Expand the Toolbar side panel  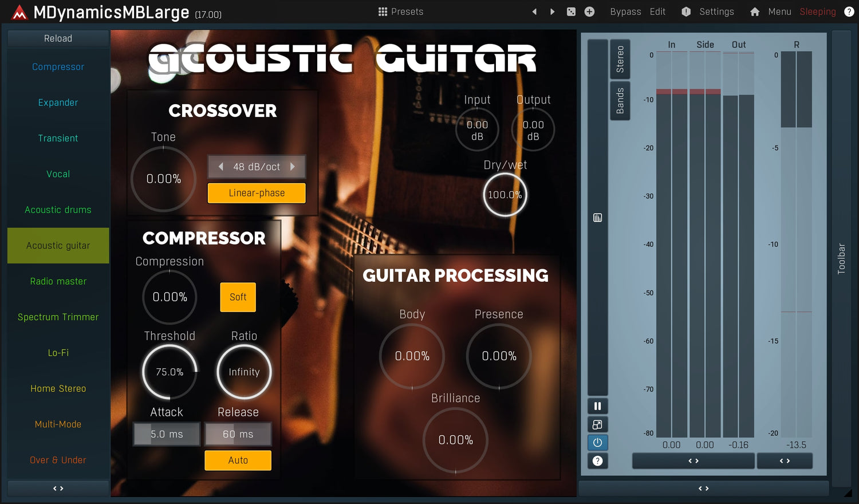click(841, 258)
